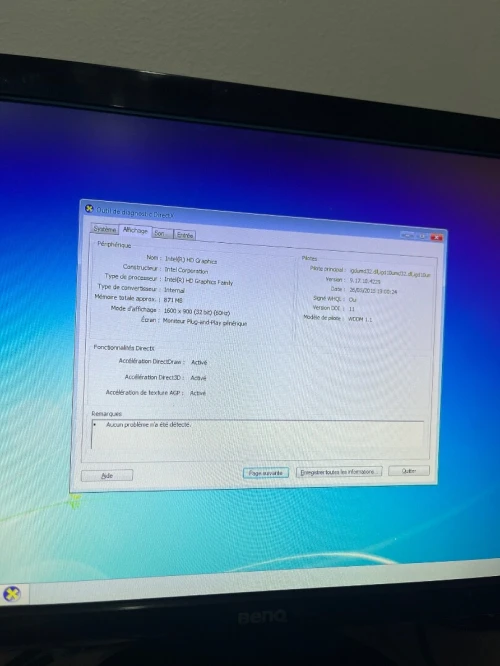Click the Intel Corporation constructor value
The width and height of the screenshot is (500, 666).
click(186, 270)
